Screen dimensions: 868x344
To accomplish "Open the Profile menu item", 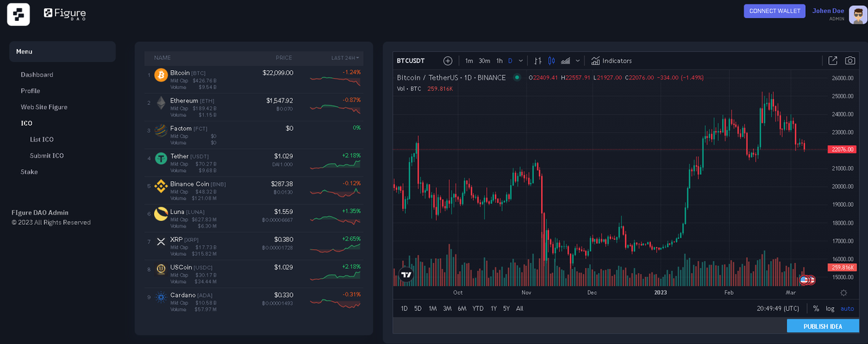I will point(30,90).
